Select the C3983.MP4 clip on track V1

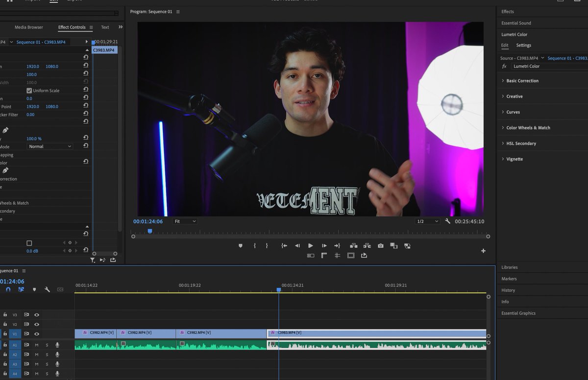377,332
